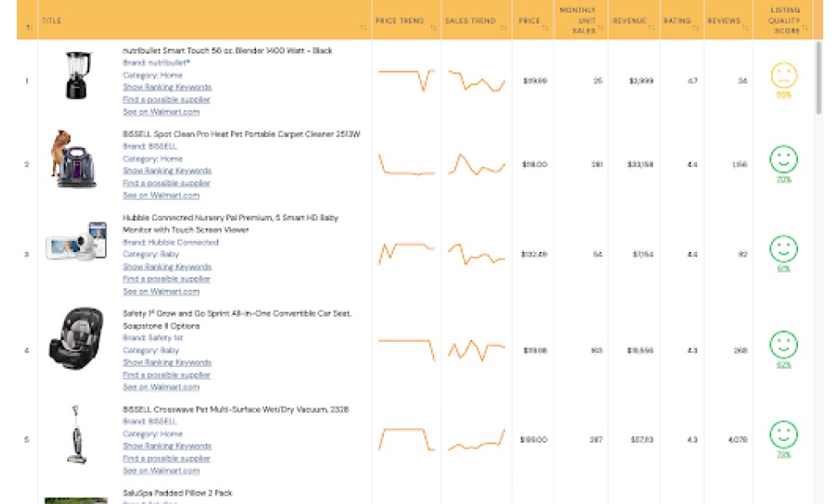Open the BISSELL carpet cleaner product image
The height and width of the screenshot is (504, 840).
coord(75,159)
